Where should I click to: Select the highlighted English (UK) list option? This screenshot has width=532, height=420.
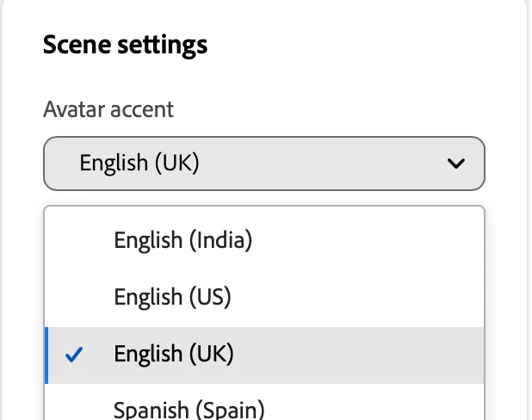(263, 354)
